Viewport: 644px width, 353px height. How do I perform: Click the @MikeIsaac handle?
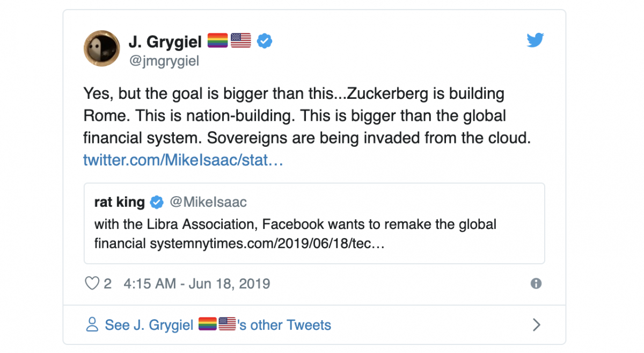208,202
